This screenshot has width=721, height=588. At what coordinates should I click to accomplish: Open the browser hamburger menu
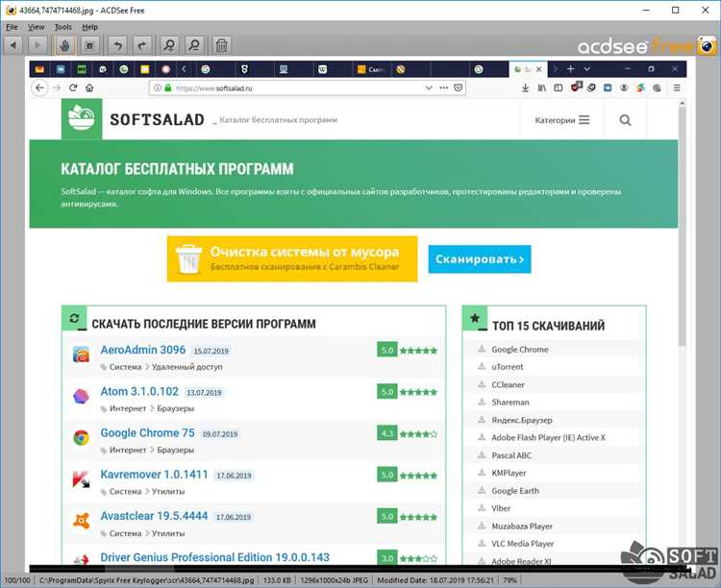[677, 87]
